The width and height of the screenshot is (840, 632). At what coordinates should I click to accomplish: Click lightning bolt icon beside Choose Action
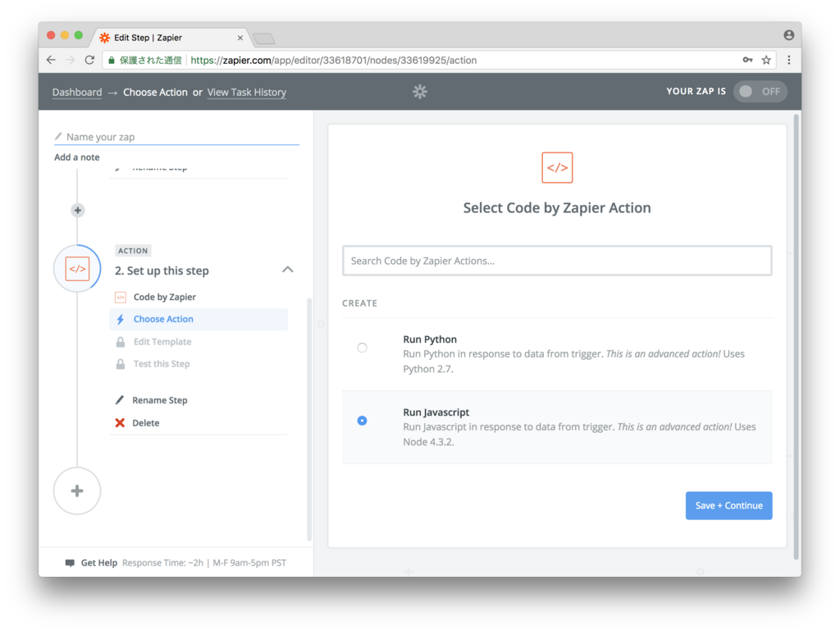click(x=121, y=319)
